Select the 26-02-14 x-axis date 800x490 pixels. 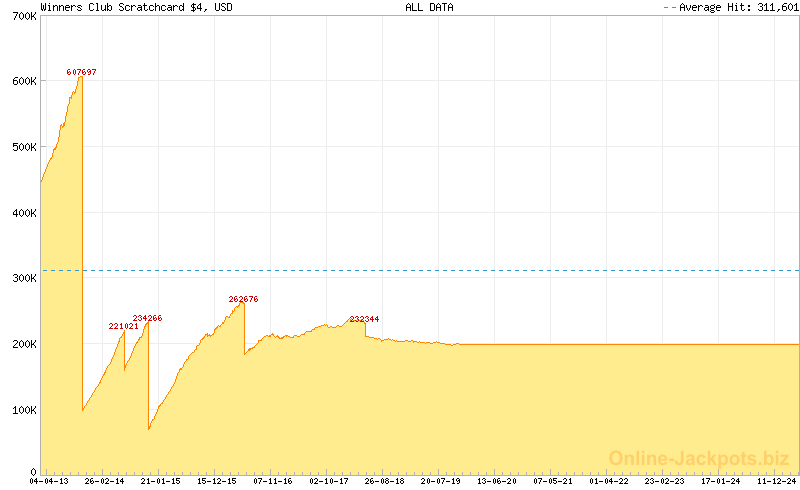click(x=104, y=481)
